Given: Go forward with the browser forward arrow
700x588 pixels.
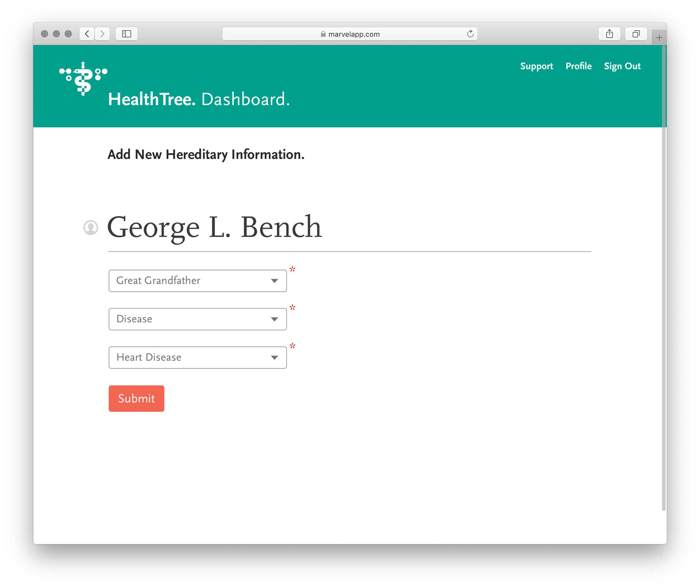Looking at the screenshot, I should click(x=102, y=34).
